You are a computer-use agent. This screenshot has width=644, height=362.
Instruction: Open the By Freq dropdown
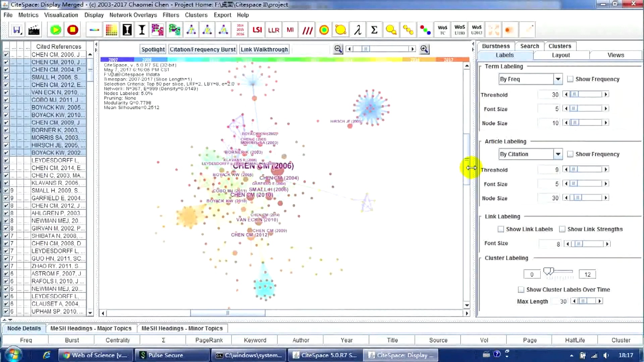click(557, 79)
